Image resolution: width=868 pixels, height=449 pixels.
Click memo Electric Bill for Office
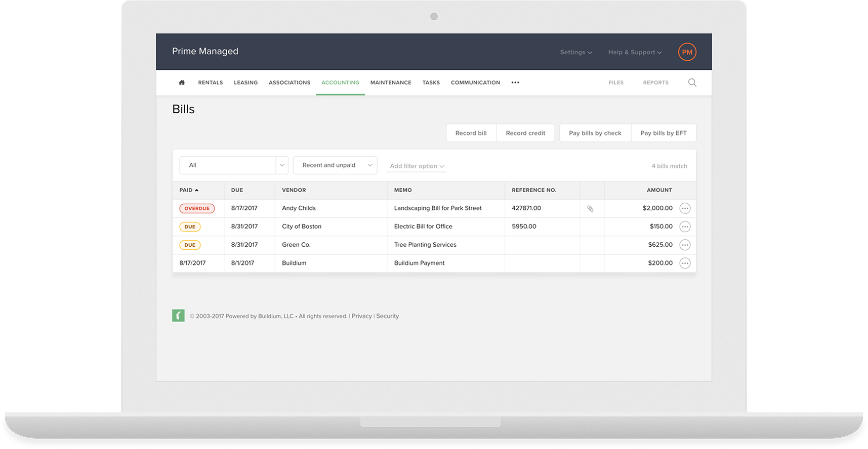coord(423,227)
